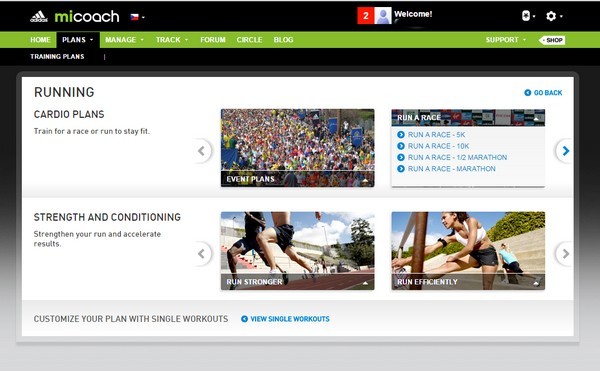Image resolution: width=600 pixels, height=371 pixels.
Task: Open the SUPPORT dropdown menu
Action: click(x=505, y=40)
